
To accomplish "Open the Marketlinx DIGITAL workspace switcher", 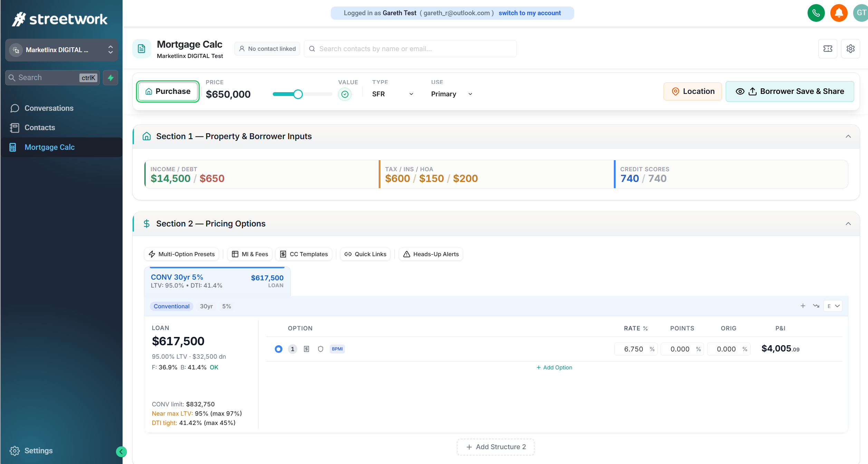I will point(61,50).
